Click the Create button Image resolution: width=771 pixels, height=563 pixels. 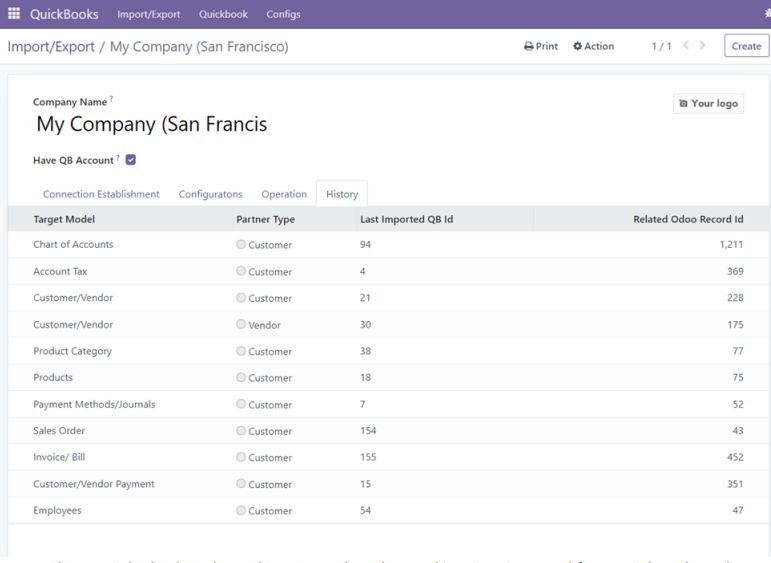(746, 46)
